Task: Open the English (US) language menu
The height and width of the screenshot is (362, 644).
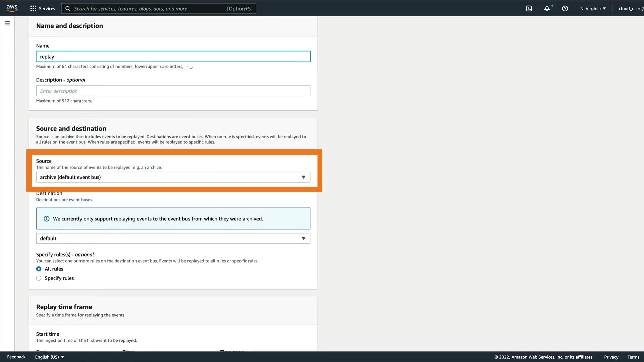Action: [49, 357]
